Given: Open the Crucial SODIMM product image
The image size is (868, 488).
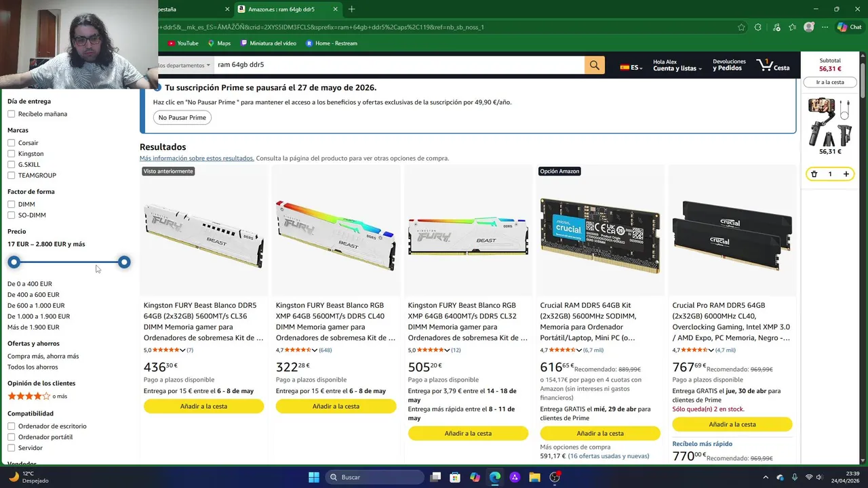Looking at the screenshot, I should [x=600, y=235].
